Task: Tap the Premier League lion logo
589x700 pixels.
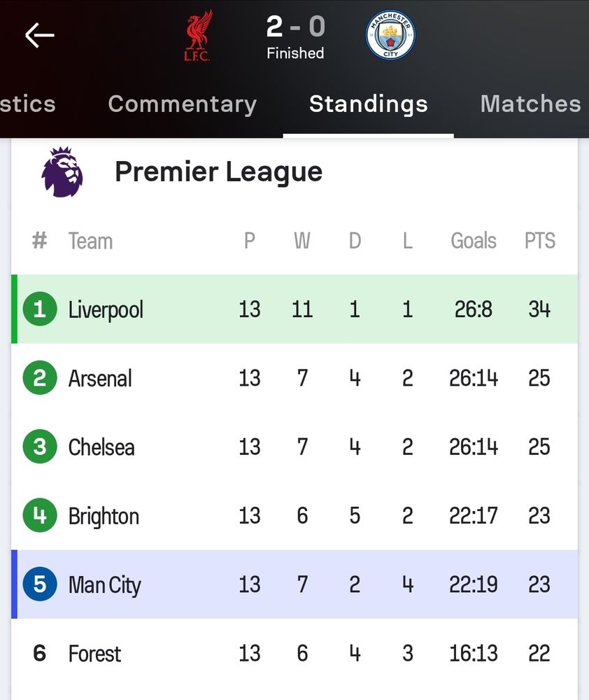Action: coord(62,172)
